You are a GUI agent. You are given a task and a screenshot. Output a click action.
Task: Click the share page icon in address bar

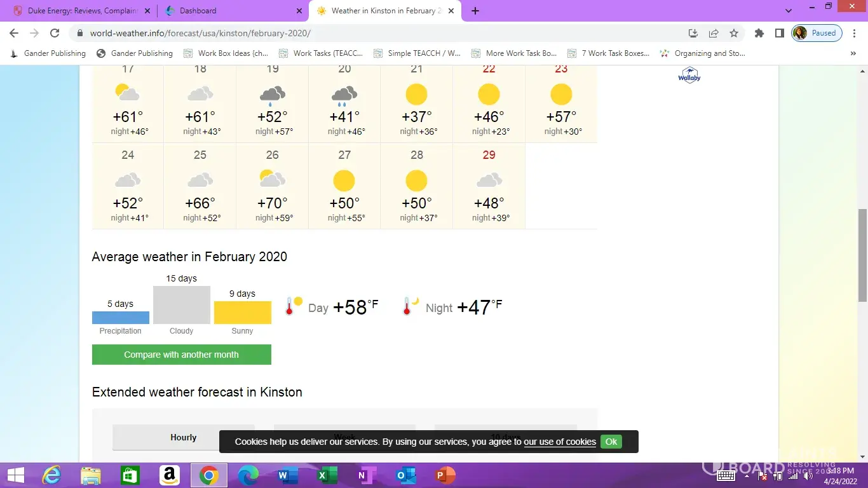(x=714, y=33)
